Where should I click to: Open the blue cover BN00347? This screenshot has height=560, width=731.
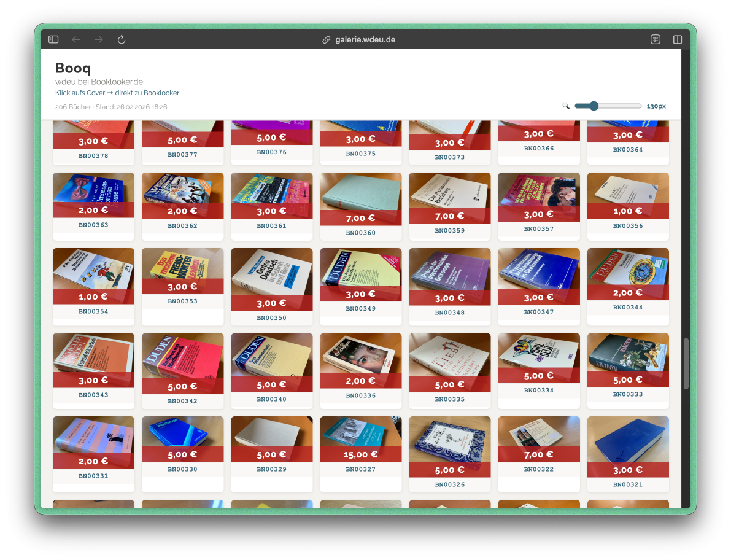click(x=538, y=276)
